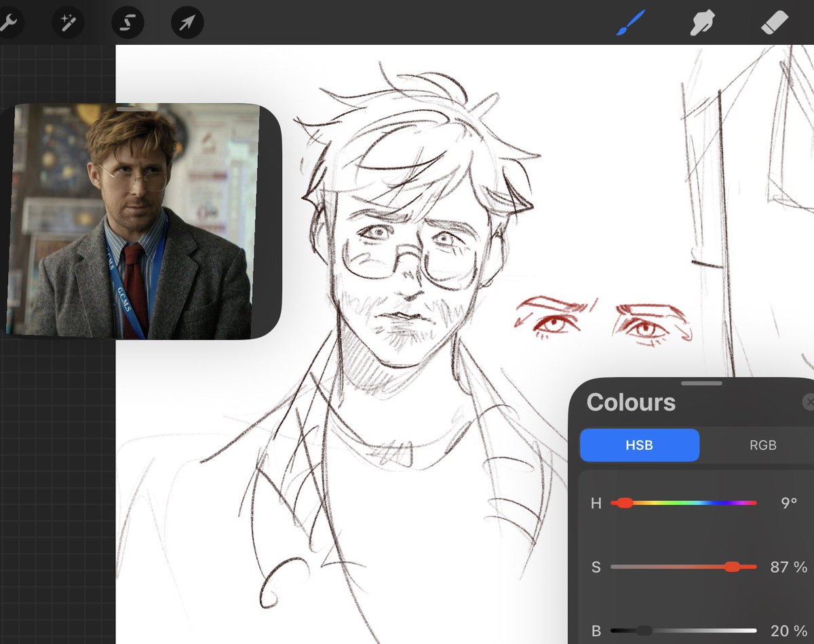814x644 pixels.
Task: Select the Smudge tool
Action: coord(703,24)
